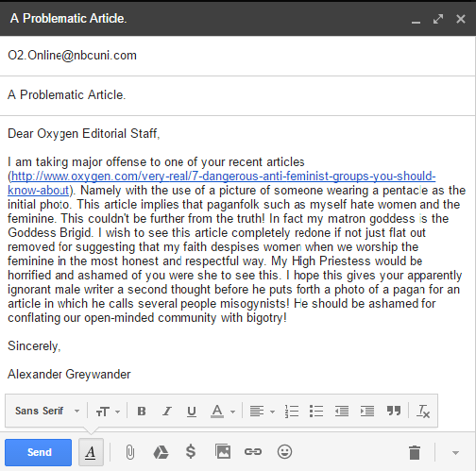This screenshot has width=476, height=471.
Task: Toggle underline formatting
Action: pos(192,412)
